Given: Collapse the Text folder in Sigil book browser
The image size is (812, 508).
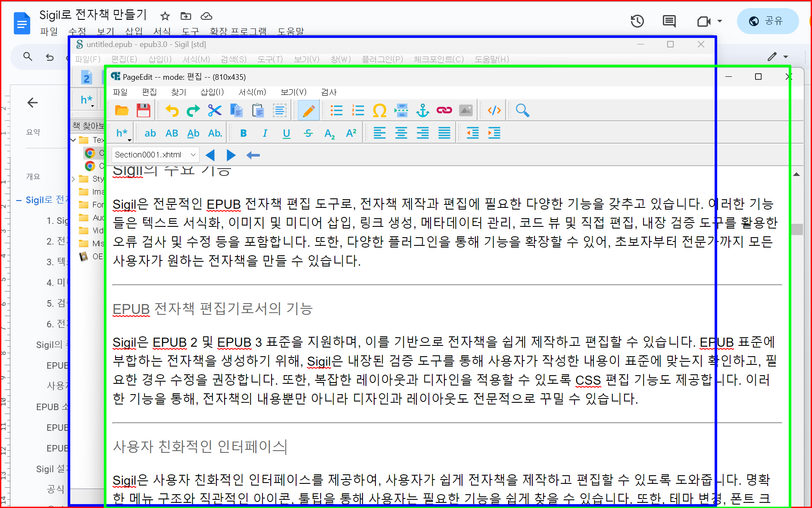Looking at the screenshot, I should 73,140.
